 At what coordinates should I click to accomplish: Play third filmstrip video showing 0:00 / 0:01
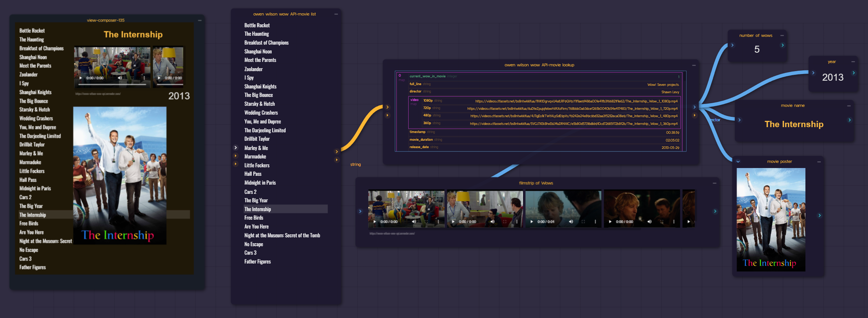tap(532, 222)
